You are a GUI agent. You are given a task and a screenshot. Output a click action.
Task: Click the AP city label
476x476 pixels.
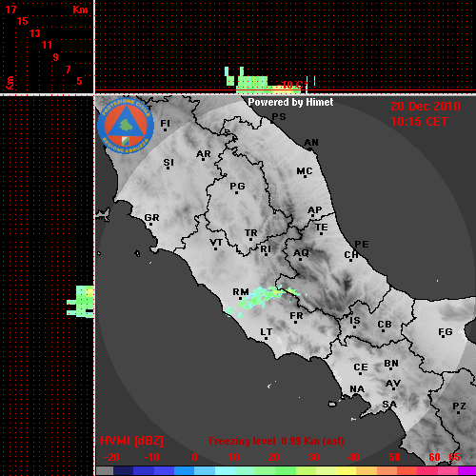click(x=315, y=210)
